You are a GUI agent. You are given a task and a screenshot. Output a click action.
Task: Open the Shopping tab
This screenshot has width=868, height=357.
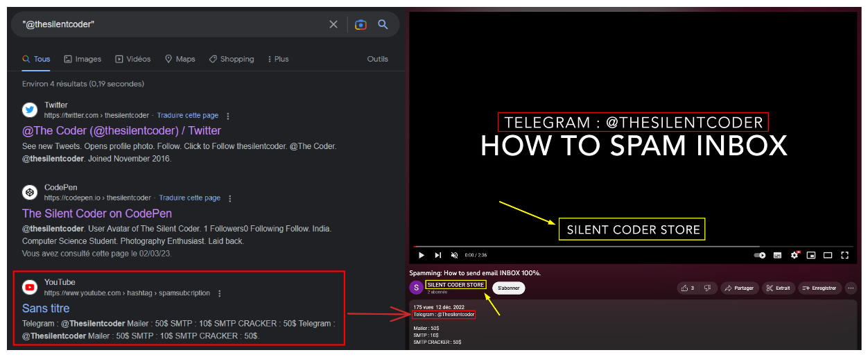232,59
